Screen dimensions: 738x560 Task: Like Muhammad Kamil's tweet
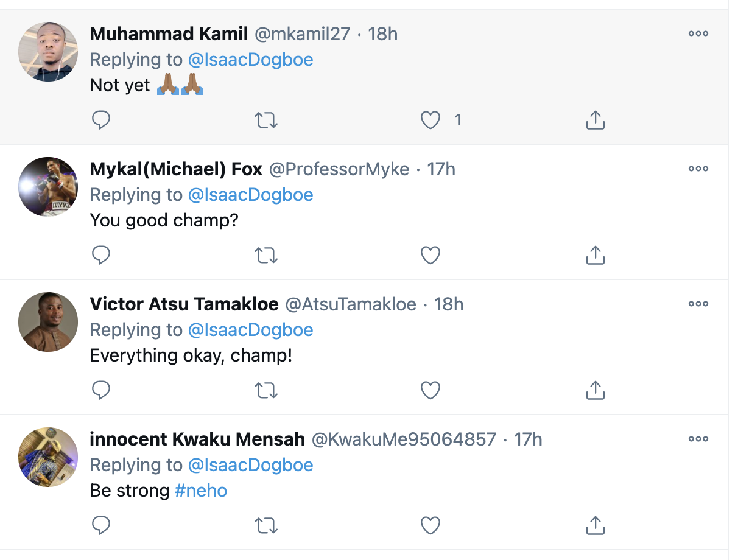point(430,121)
